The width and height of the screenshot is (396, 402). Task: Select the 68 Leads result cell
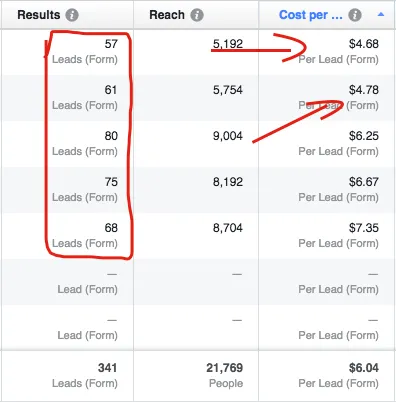(85, 235)
